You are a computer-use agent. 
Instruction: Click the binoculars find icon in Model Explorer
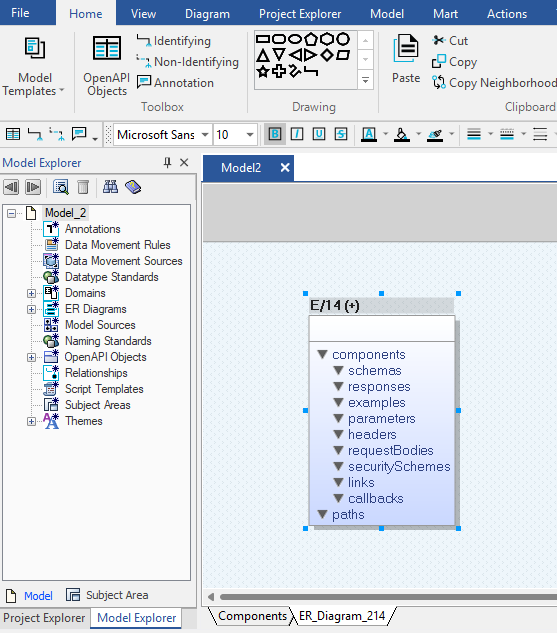[x=110, y=187]
